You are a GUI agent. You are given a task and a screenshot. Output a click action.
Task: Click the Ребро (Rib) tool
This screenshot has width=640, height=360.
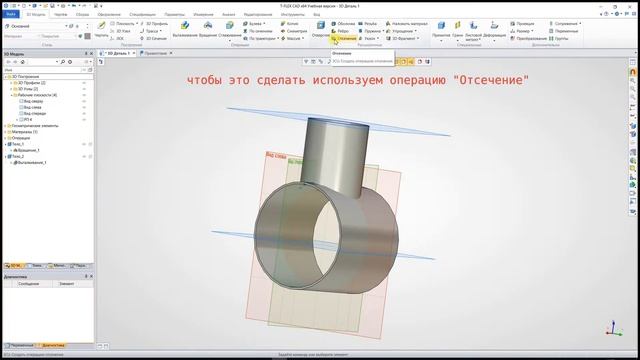[x=340, y=31]
